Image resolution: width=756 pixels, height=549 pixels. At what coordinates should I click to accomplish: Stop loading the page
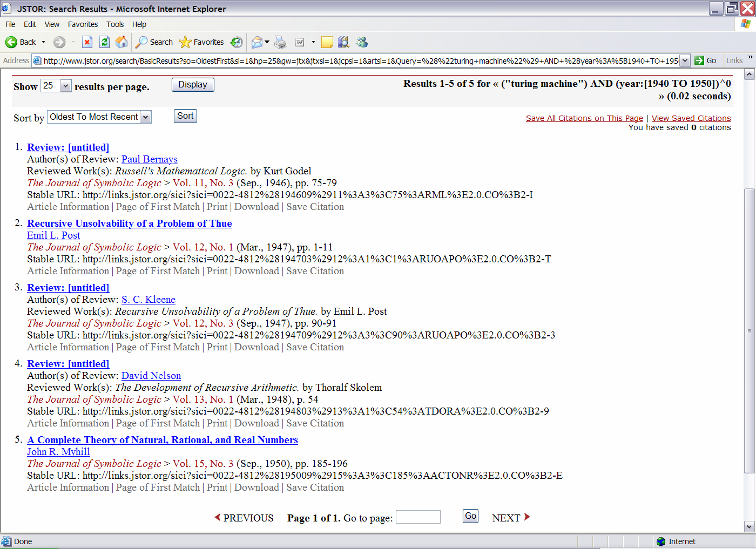pos(87,42)
